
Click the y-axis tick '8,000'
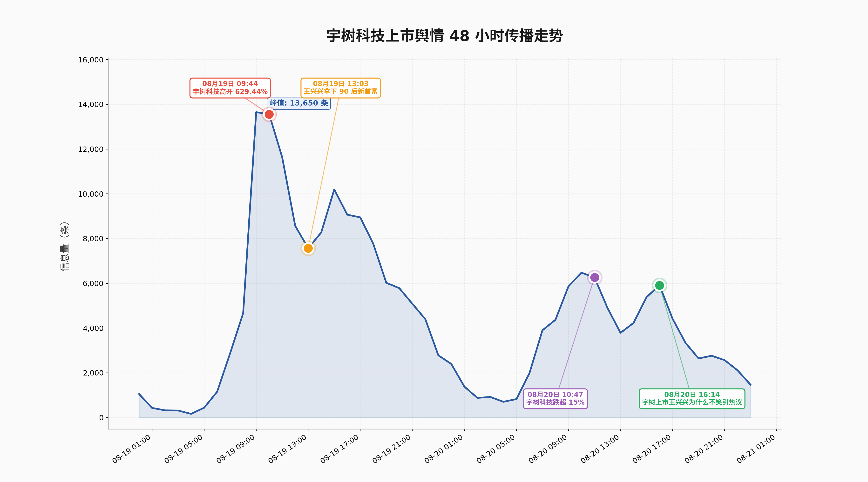93,239
